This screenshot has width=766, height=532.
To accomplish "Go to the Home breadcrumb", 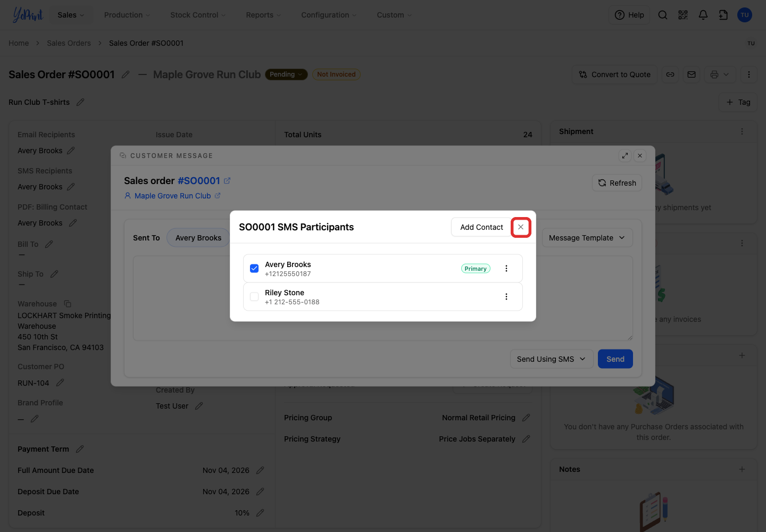I will pos(19,43).
